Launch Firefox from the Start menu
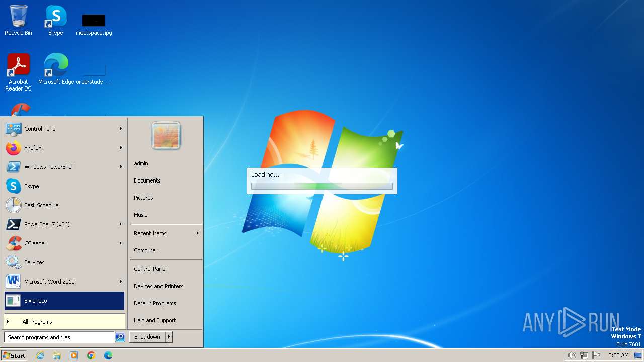 pos(64,148)
